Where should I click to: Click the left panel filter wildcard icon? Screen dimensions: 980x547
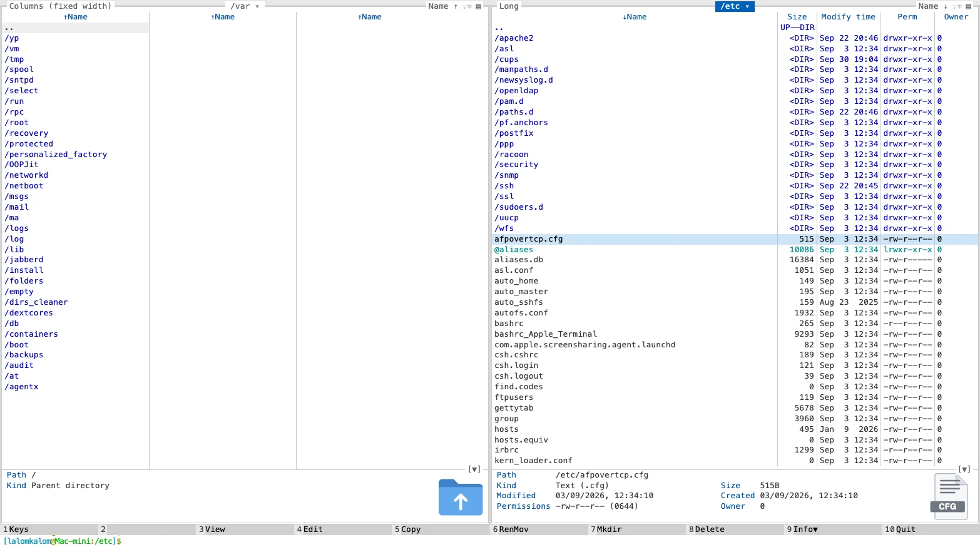[x=467, y=6]
